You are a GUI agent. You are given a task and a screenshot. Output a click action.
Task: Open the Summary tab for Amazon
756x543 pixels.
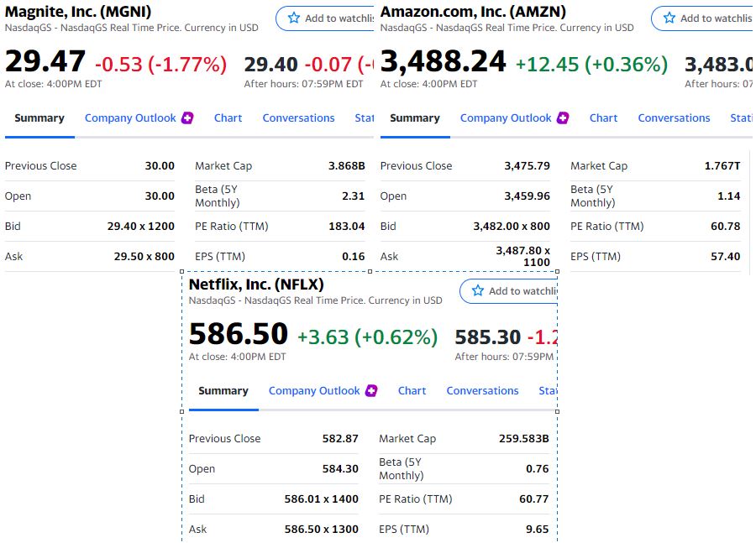(x=415, y=118)
